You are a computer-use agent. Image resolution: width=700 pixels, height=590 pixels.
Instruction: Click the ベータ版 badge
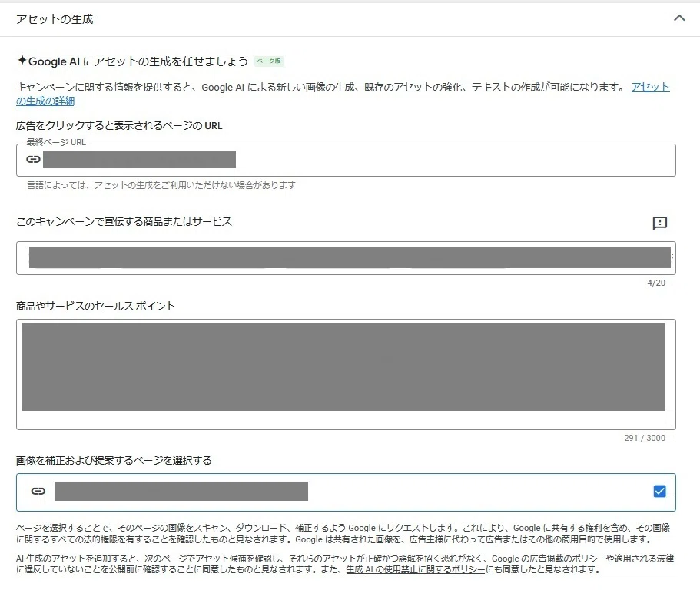(269, 61)
